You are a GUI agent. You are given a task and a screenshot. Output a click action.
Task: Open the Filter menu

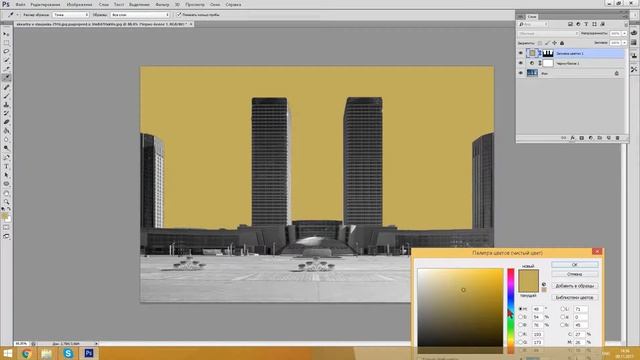(162, 4)
